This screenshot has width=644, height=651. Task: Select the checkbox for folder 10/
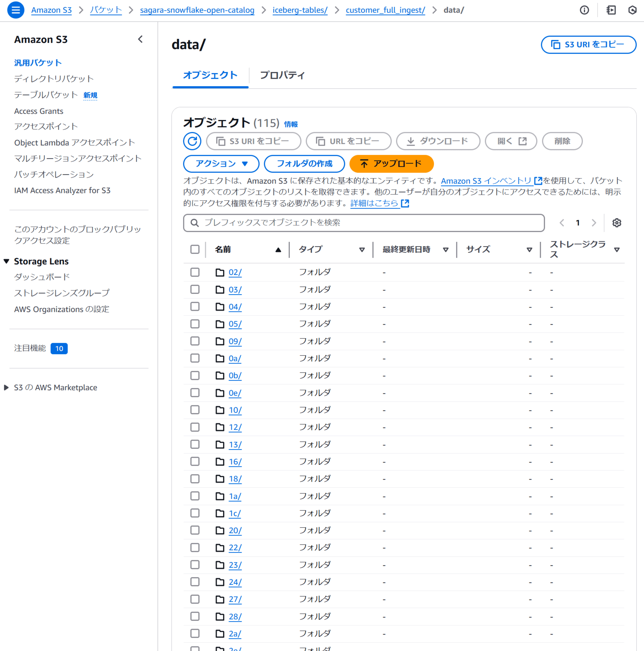(195, 410)
